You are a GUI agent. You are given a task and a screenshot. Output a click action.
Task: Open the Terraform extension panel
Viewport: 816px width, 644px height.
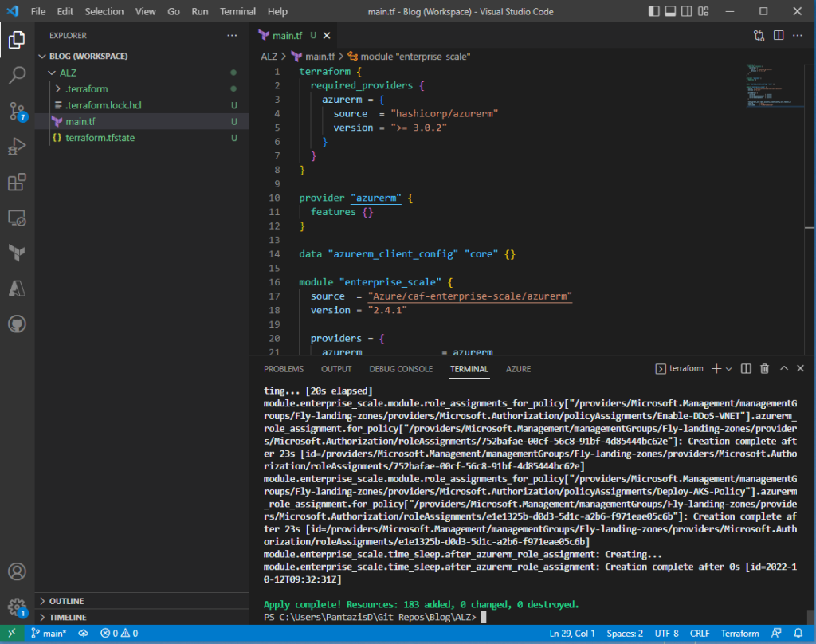(x=17, y=253)
